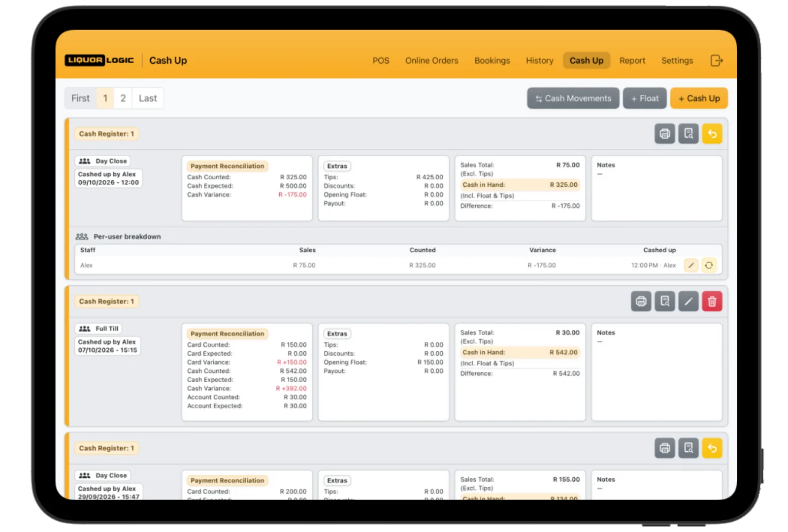The image size is (788, 532).
Task: View details of the 29/09/2026 Day Close
Action: [689, 448]
